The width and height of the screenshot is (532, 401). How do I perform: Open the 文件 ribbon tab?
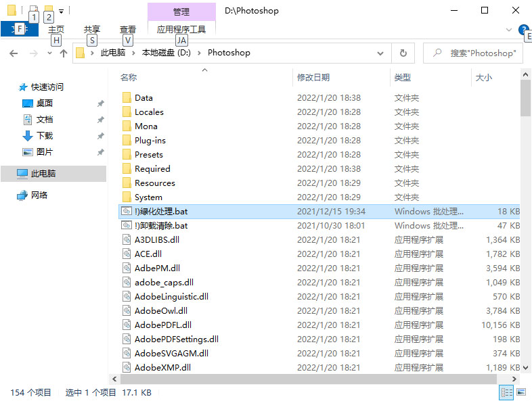point(20,29)
